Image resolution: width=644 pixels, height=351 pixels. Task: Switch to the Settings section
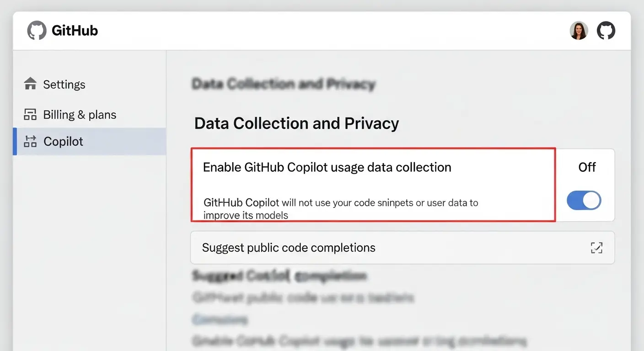(64, 84)
